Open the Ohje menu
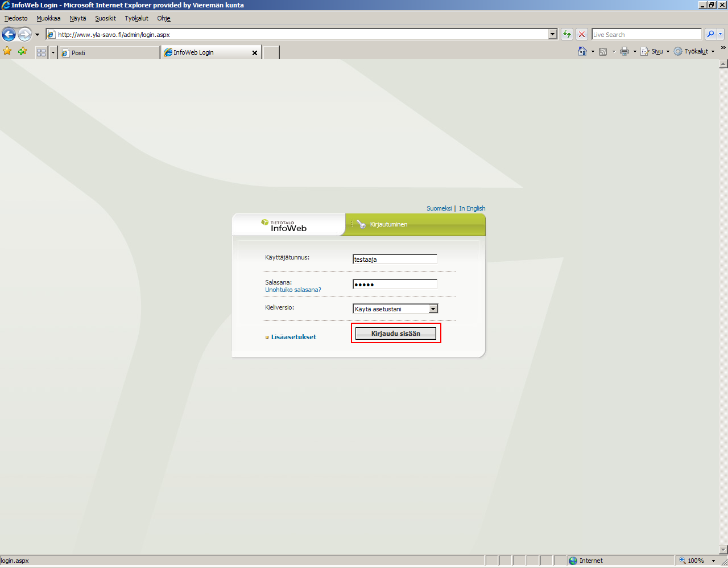 [164, 18]
